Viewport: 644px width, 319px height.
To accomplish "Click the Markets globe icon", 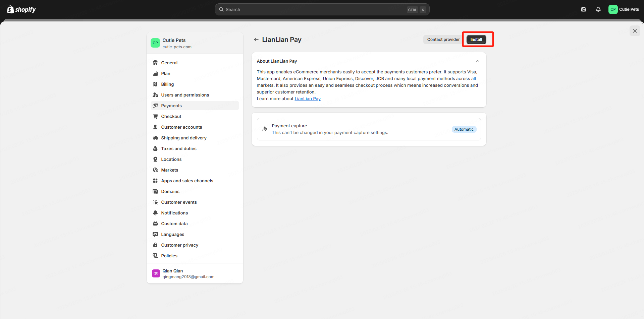I will 155,170.
